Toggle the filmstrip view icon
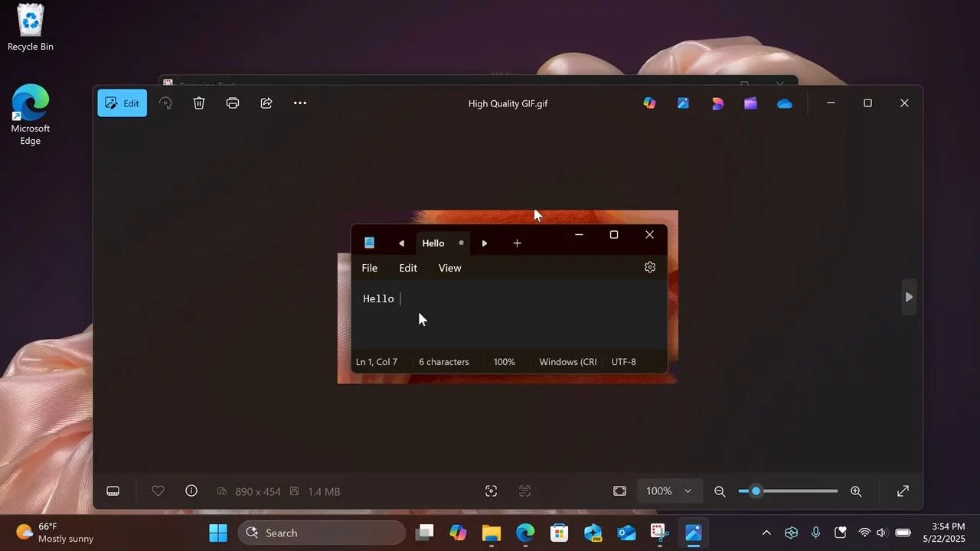980x551 pixels. click(113, 491)
